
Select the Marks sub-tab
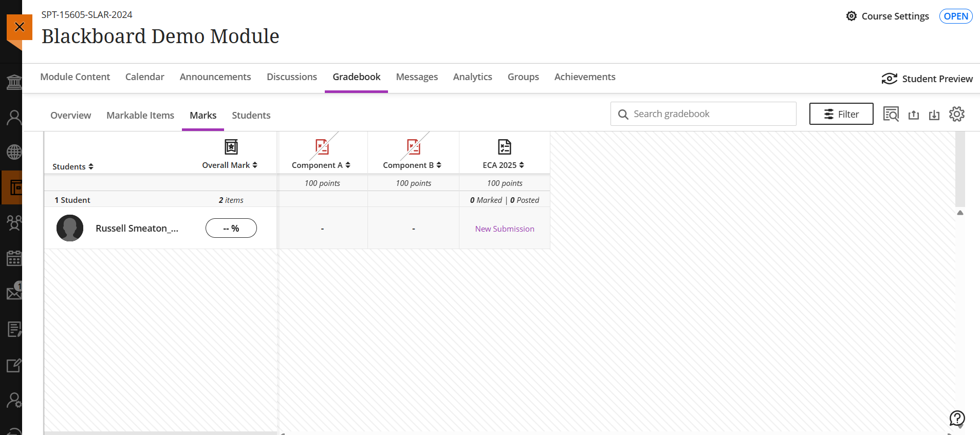tap(203, 115)
